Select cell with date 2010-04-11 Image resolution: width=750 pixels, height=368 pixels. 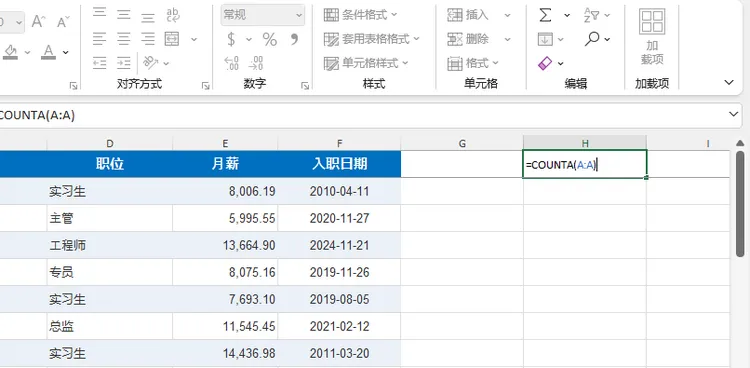pyautogui.click(x=339, y=191)
